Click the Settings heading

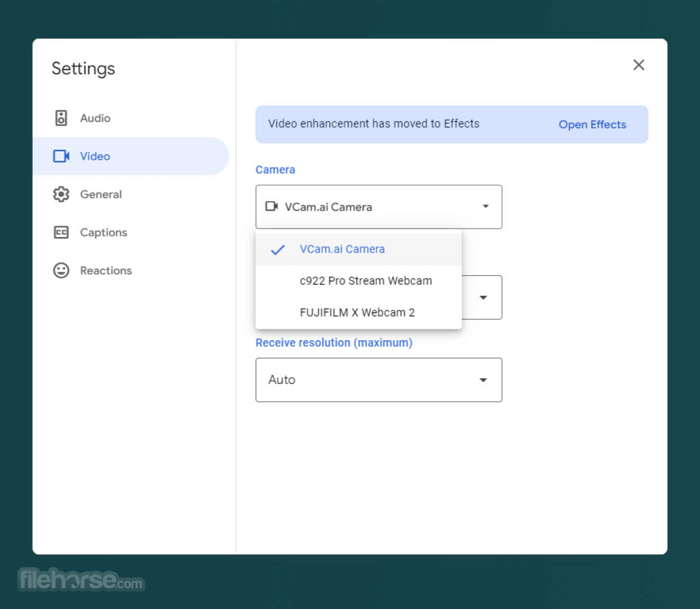pyautogui.click(x=83, y=68)
